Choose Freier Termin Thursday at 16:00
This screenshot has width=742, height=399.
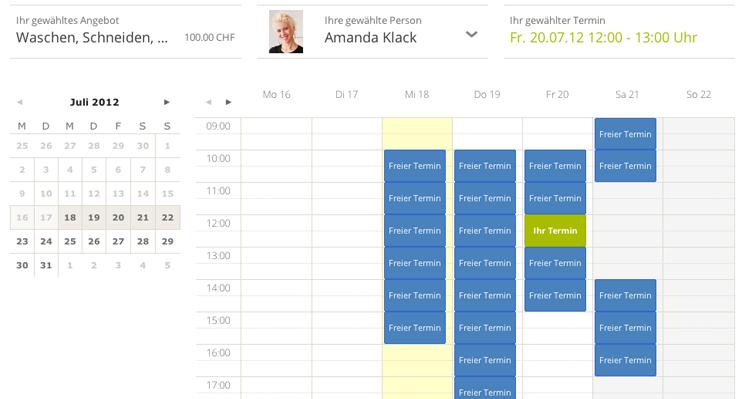[x=485, y=360]
